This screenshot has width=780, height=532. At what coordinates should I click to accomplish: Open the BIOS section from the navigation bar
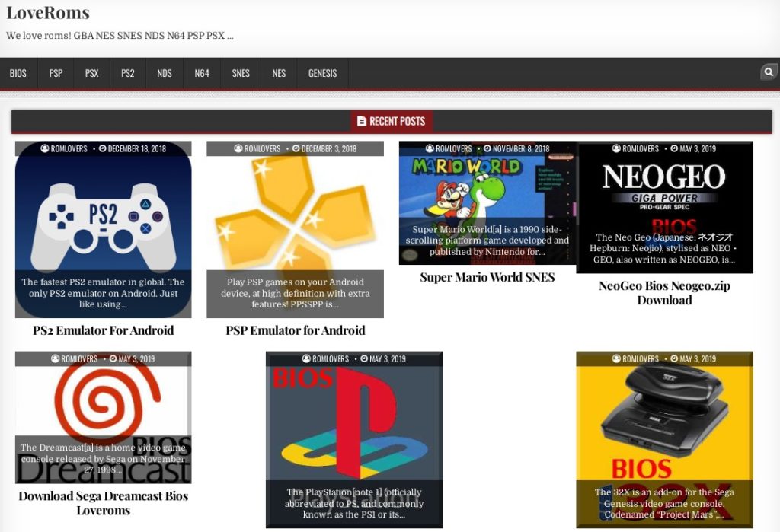(x=18, y=73)
